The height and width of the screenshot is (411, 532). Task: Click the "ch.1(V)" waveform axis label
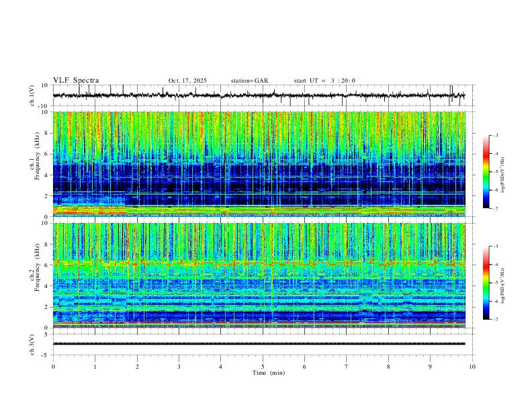click(x=32, y=95)
